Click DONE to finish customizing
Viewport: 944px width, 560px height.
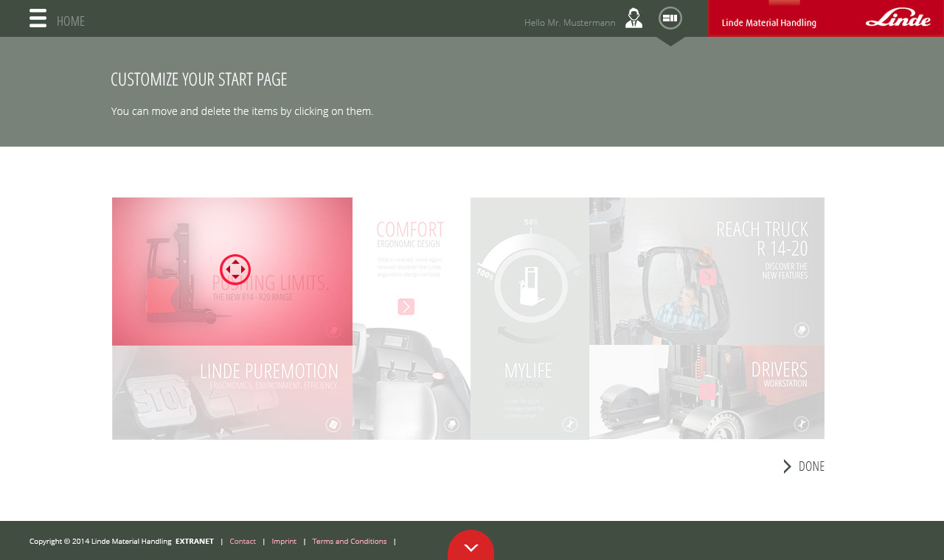[811, 466]
